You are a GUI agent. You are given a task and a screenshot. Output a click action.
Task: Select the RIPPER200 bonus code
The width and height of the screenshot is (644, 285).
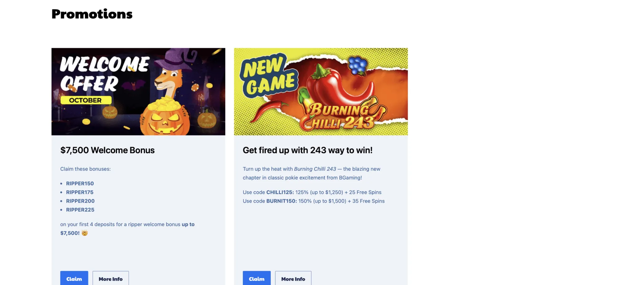80,201
